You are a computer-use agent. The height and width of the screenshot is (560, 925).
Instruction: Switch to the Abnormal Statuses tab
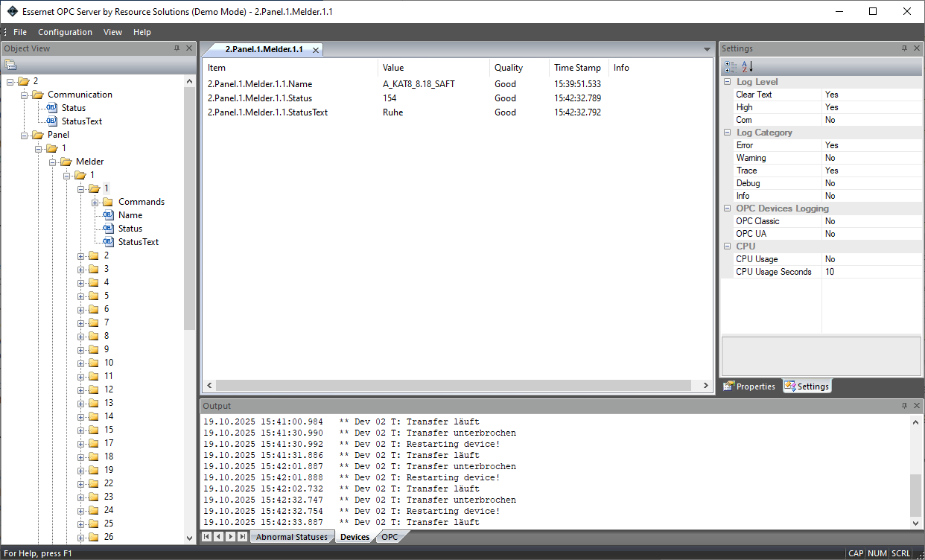[x=291, y=537]
